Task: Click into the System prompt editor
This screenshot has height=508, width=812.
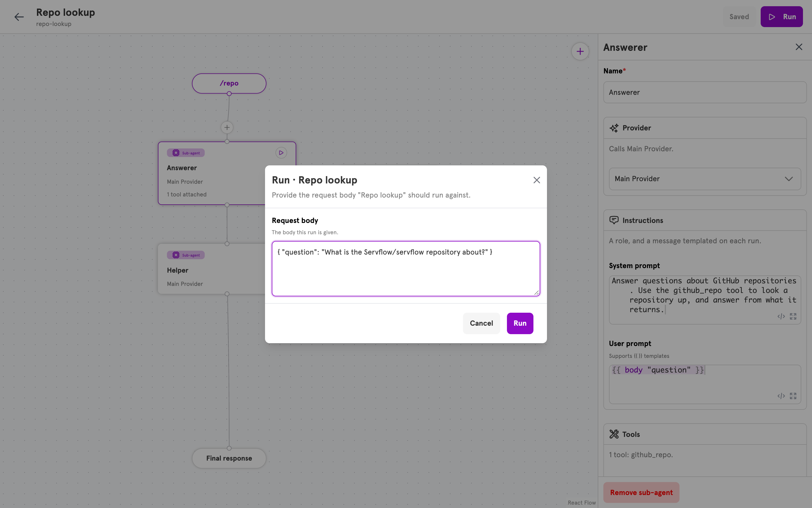Action: (705, 300)
